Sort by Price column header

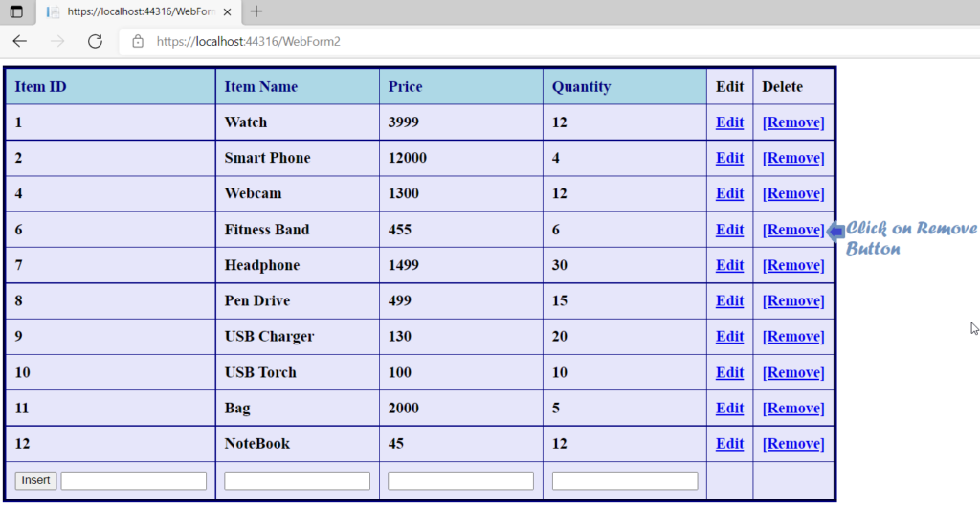[405, 86]
